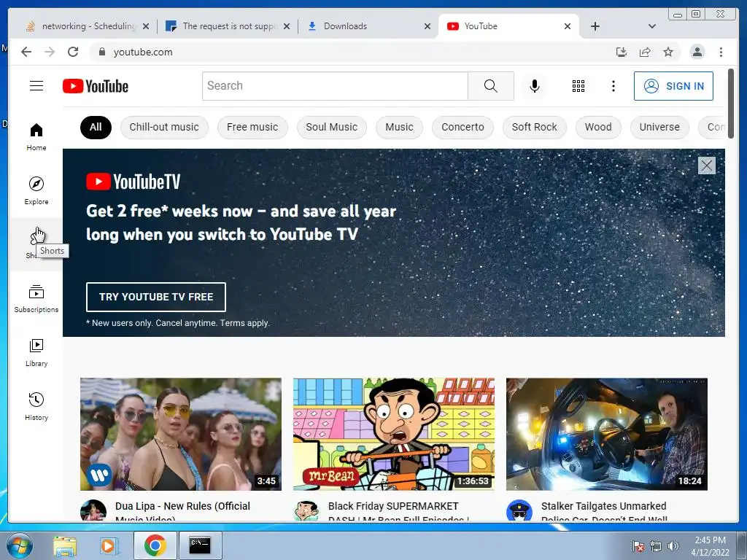
Task: Go back in Chrome
Action: 26,52
